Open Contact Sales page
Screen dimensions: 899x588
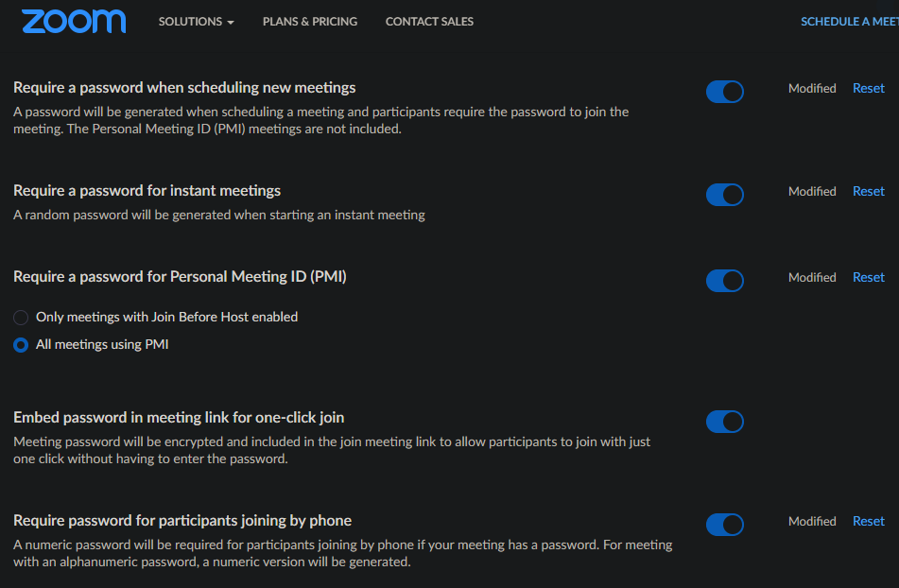click(x=429, y=22)
